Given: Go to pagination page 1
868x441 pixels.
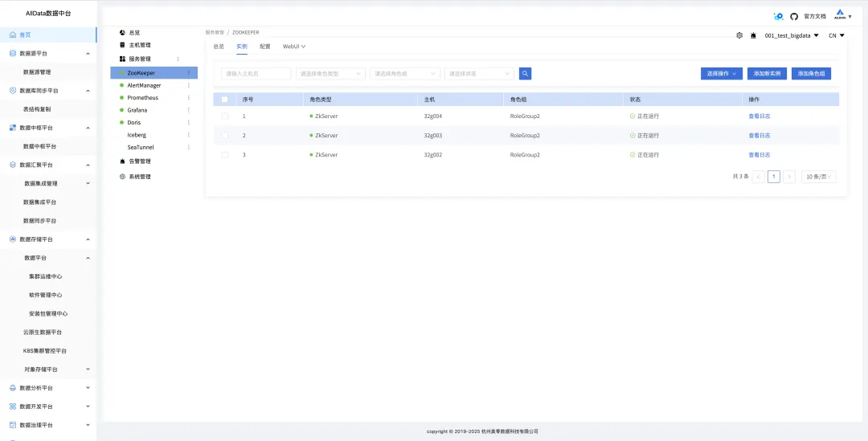Looking at the screenshot, I should pos(774,177).
